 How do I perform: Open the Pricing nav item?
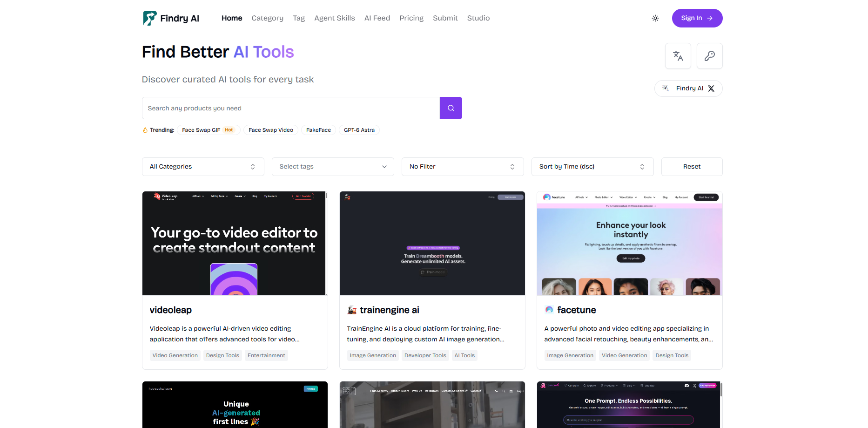click(411, 18)
